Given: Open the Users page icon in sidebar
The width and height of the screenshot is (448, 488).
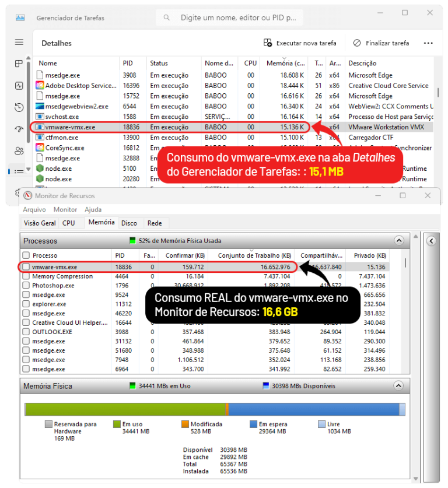Looking at the screenshot, I should (x=19, y=150).
